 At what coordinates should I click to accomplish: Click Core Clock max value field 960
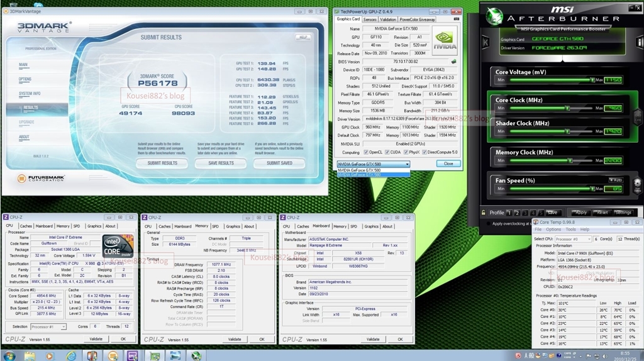click(x=613, y=108)
